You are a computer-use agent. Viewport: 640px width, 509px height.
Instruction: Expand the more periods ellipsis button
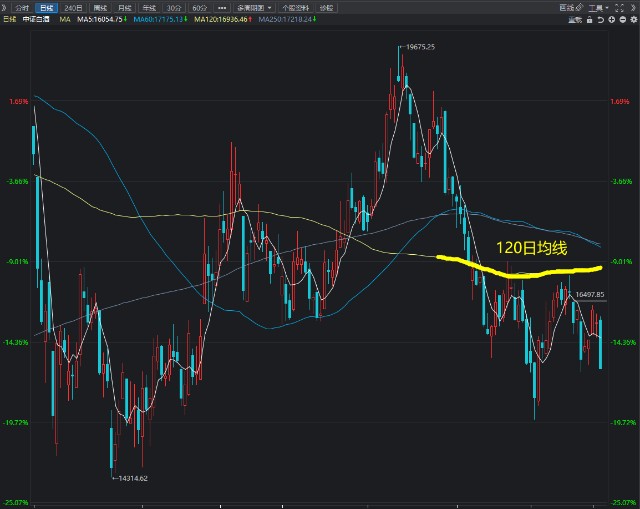pyautogui.click(x=222, y=7)
